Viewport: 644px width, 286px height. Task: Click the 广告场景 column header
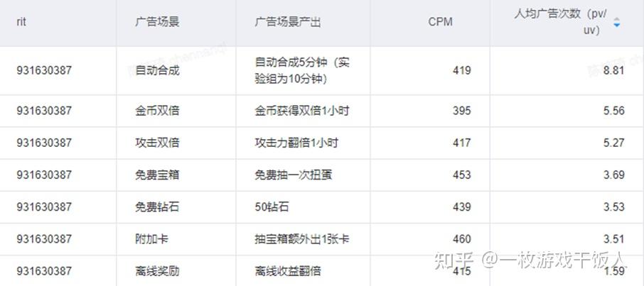157,22
